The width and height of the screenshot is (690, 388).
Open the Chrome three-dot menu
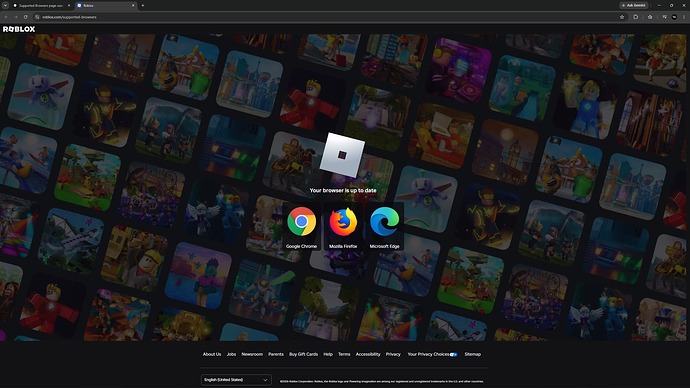pyautogui.click(x=684, y=17)
